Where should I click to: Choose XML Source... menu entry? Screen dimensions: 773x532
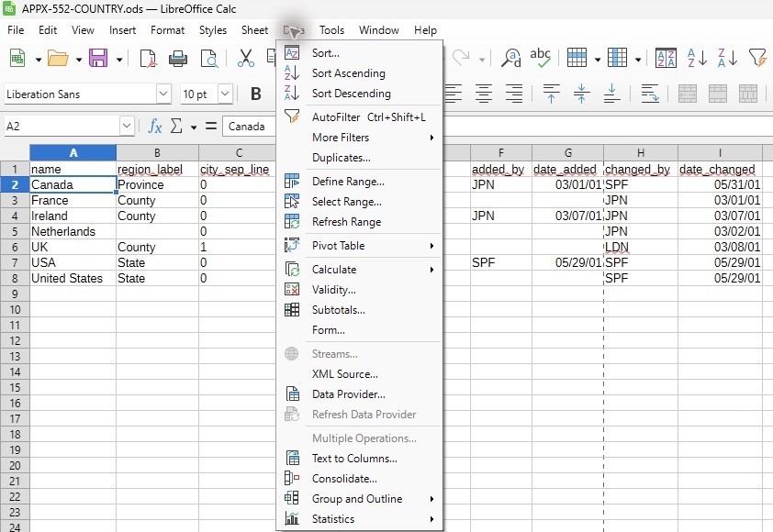click(360, 374)
